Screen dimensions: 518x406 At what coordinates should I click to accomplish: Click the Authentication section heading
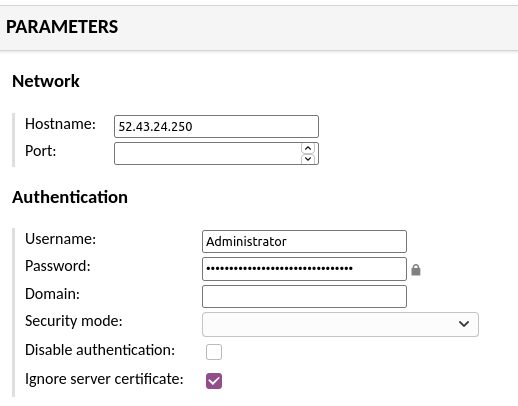point(70,197)
